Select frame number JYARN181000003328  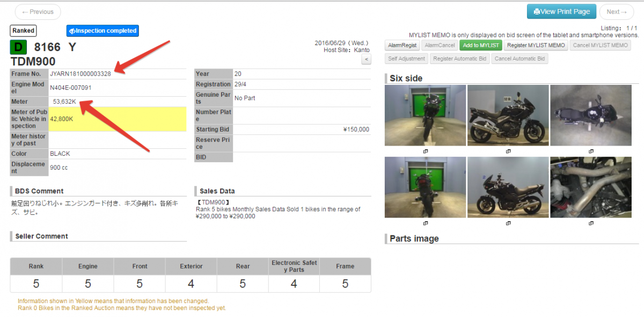point(80,74)
